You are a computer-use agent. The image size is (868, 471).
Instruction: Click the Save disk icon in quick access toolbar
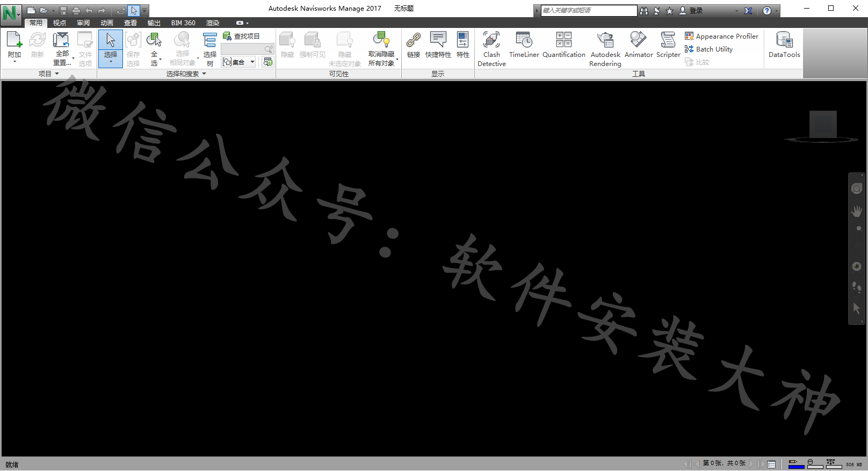[63, 11]
